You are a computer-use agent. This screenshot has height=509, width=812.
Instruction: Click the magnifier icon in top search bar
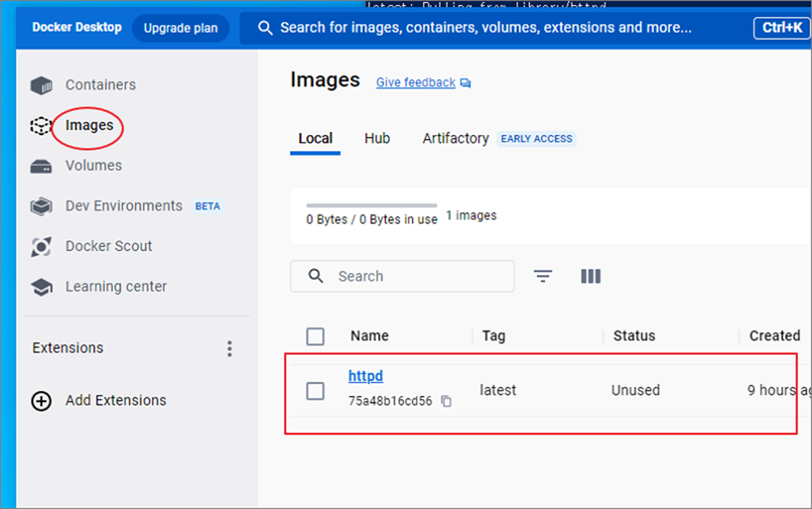265,28
